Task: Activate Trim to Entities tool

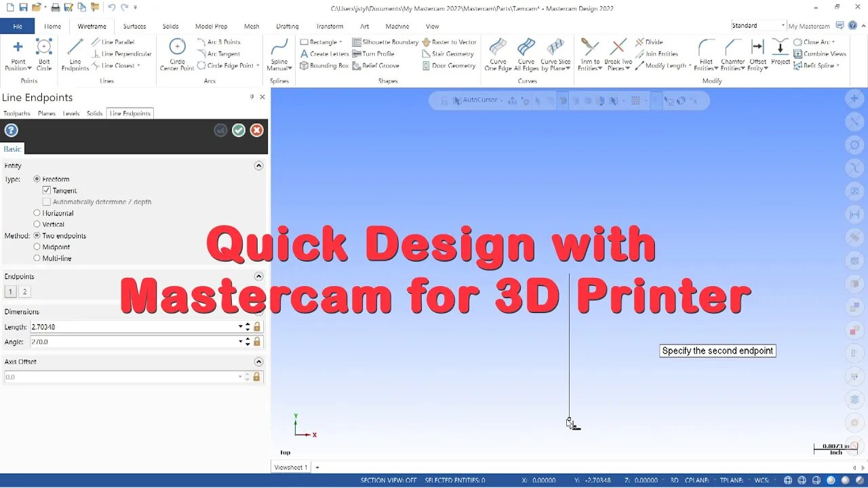Action: point(590,54)
